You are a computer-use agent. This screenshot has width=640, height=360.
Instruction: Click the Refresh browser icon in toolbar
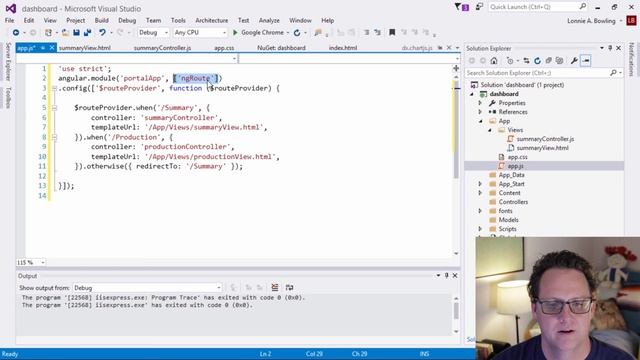tap(297, 32)
